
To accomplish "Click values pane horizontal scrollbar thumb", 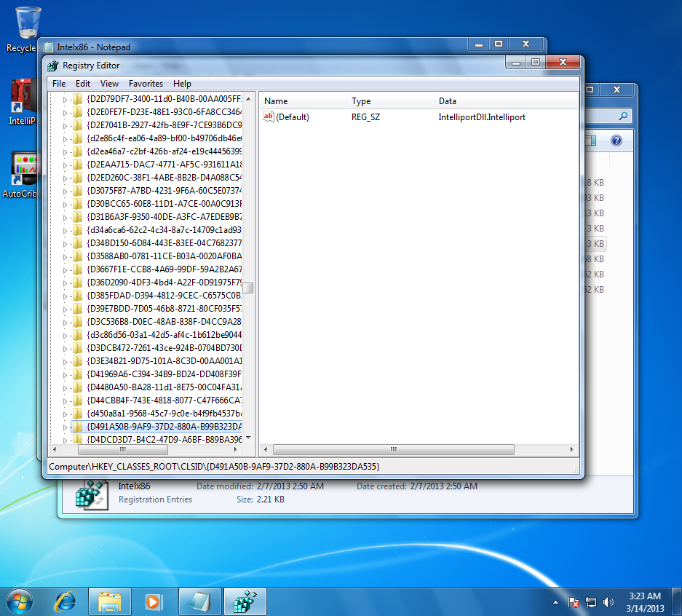I will click(x=393, y=449).
